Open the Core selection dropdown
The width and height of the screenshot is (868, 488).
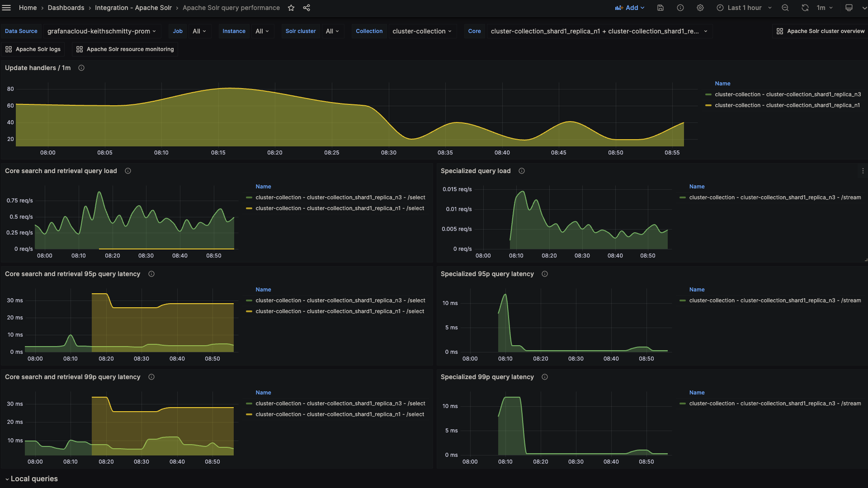coord(598,31)
